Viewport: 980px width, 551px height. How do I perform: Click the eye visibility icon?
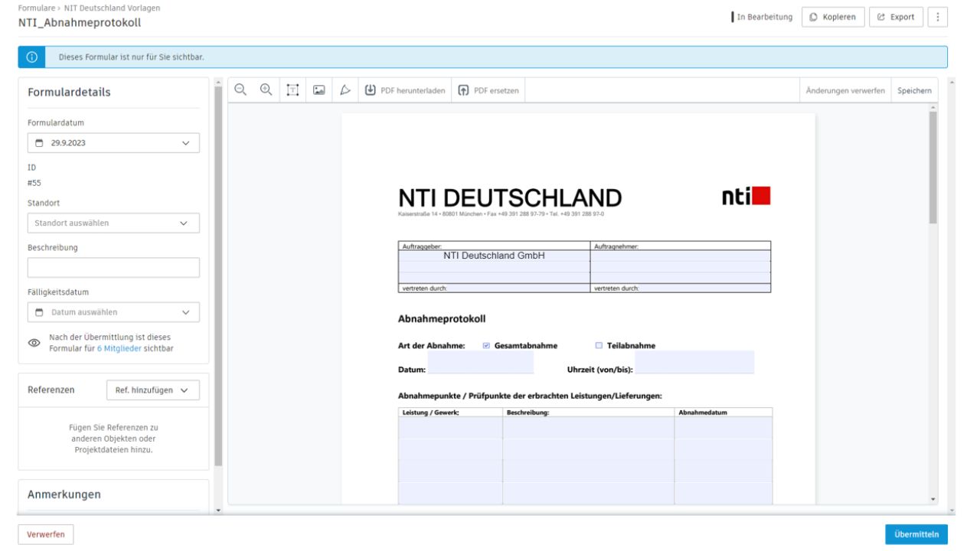pyautogui.click(x=34, y=343)
